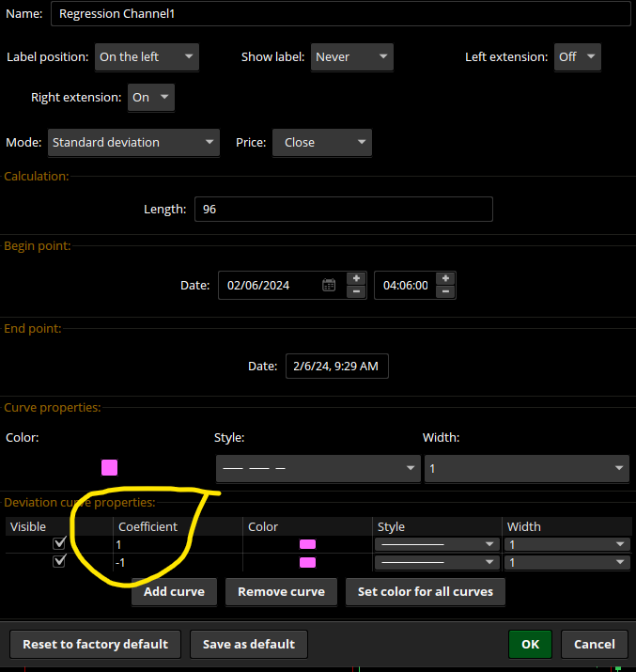636x672 pixels.
Task: Change Right extension dropdown setting
Action: pos(151,98)
